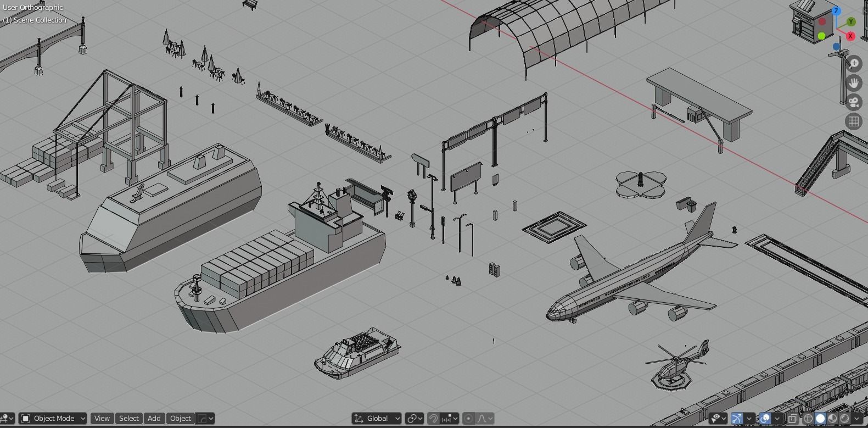Screen dimensions: 868x428
Task: Open the Object menu
Action: tap(181, 419)
